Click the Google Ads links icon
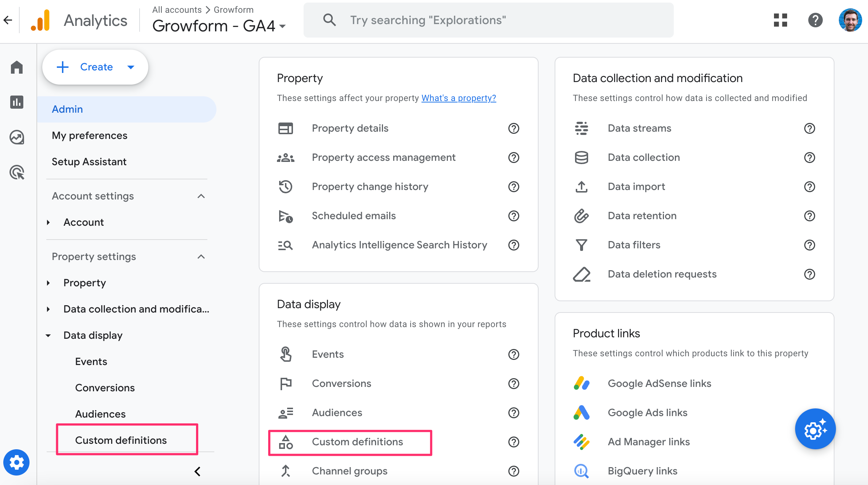This screenshot has height=485, width=868. pyautogui.click(x=582, y=413)
